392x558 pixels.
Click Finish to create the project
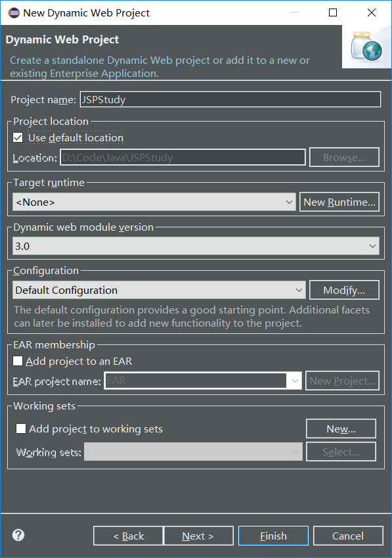pyautogui.click(x=273, y=535)
